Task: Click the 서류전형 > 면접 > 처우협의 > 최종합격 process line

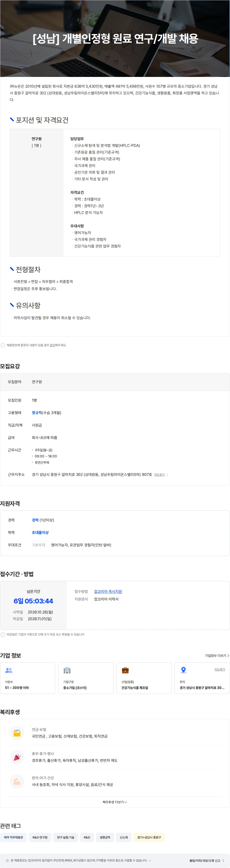Action: point(43,281)
